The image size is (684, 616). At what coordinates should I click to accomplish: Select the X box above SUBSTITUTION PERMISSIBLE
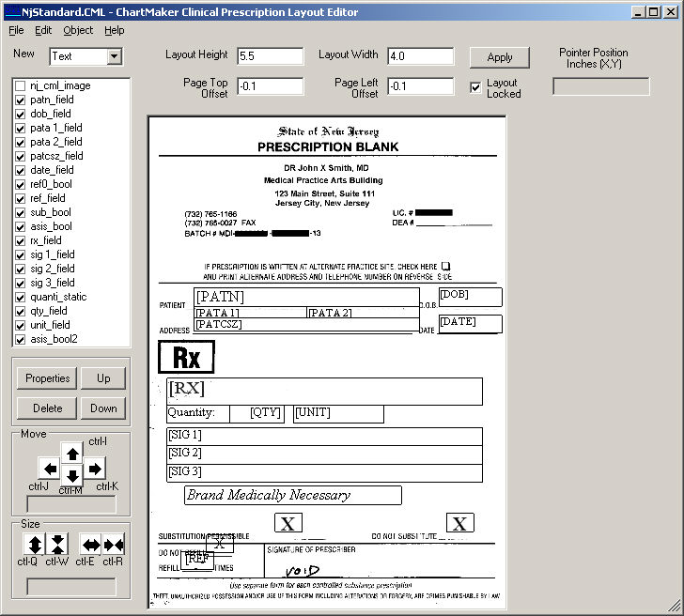[x=288, y=523]
